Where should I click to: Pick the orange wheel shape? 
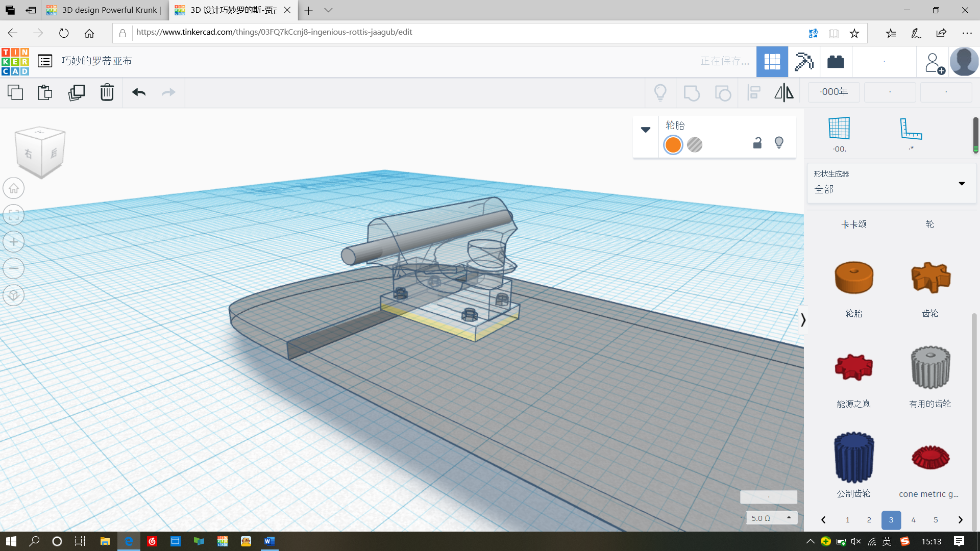(854, 278)
